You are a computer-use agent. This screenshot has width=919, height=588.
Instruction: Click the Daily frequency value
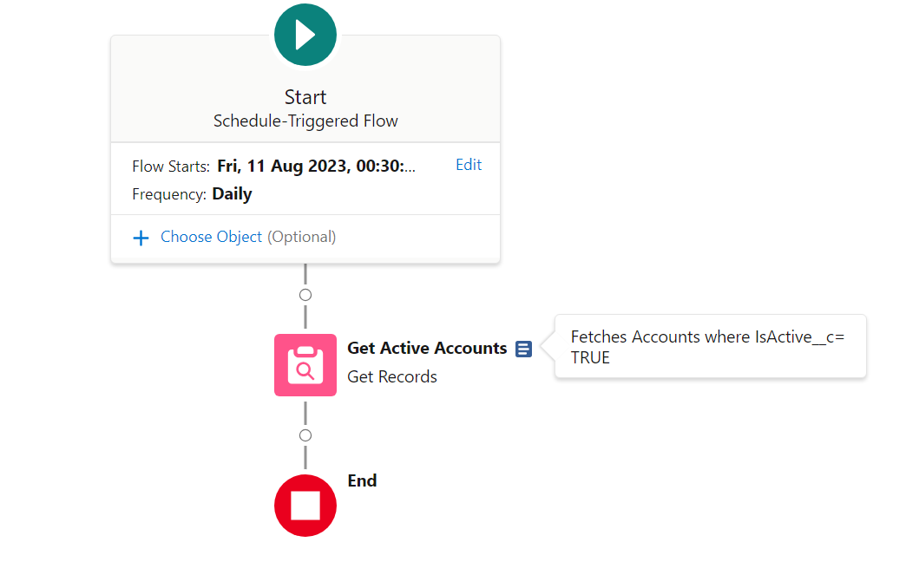(x=232, y=193)
